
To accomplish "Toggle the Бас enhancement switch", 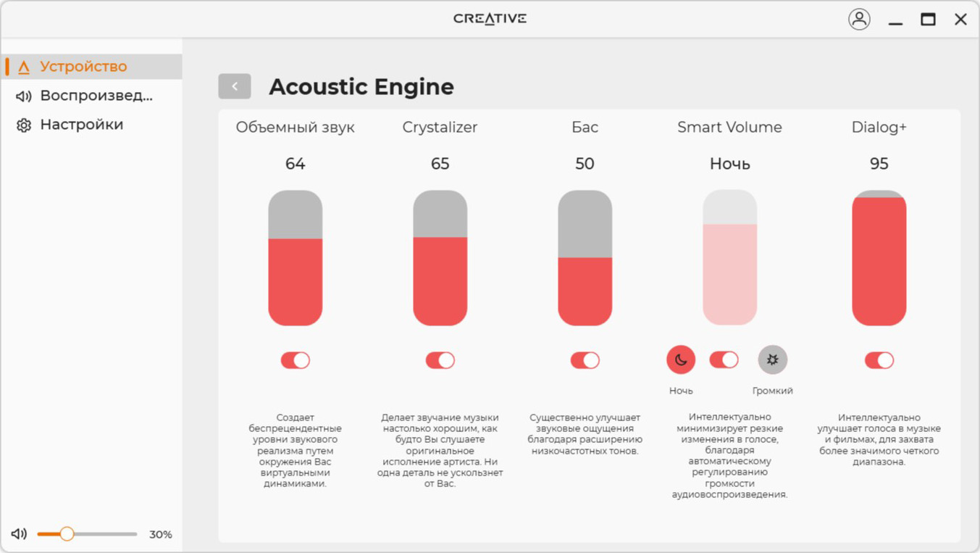I will pyautogui.click(x=585, y=360).
